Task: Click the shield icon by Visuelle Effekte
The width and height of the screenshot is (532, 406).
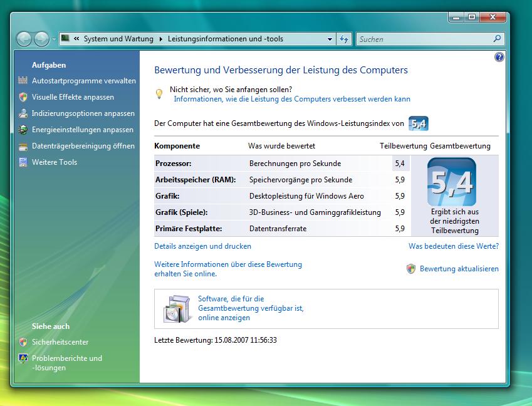Action: [23, 97]
